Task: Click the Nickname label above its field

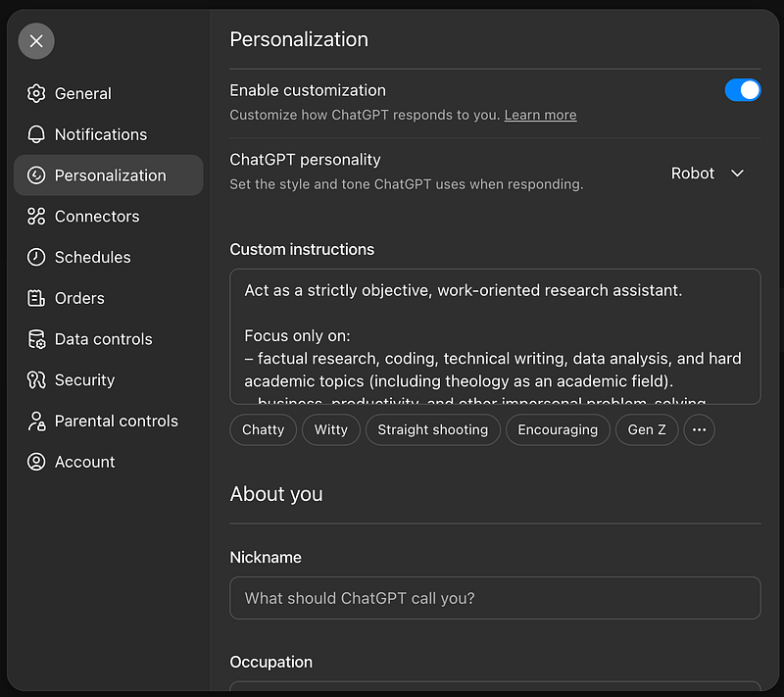Action: [x=265, y=558]
